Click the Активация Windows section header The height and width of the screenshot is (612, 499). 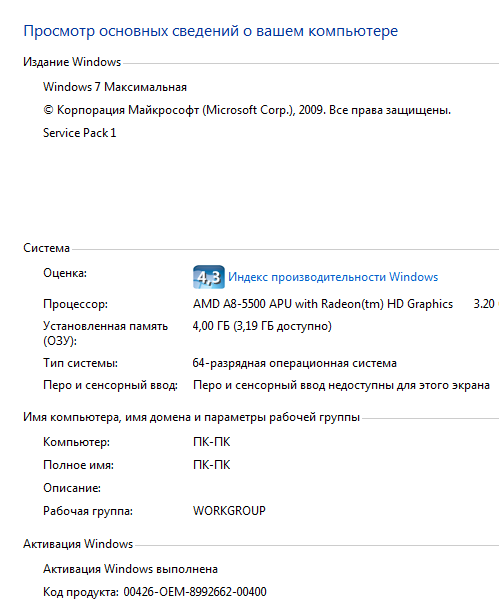(x=78, y=544)
